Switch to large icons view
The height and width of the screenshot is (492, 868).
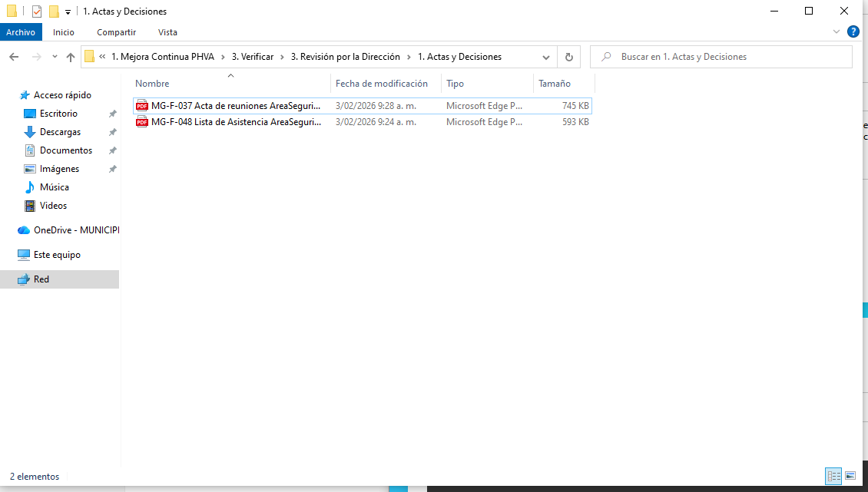click(851, 476)
